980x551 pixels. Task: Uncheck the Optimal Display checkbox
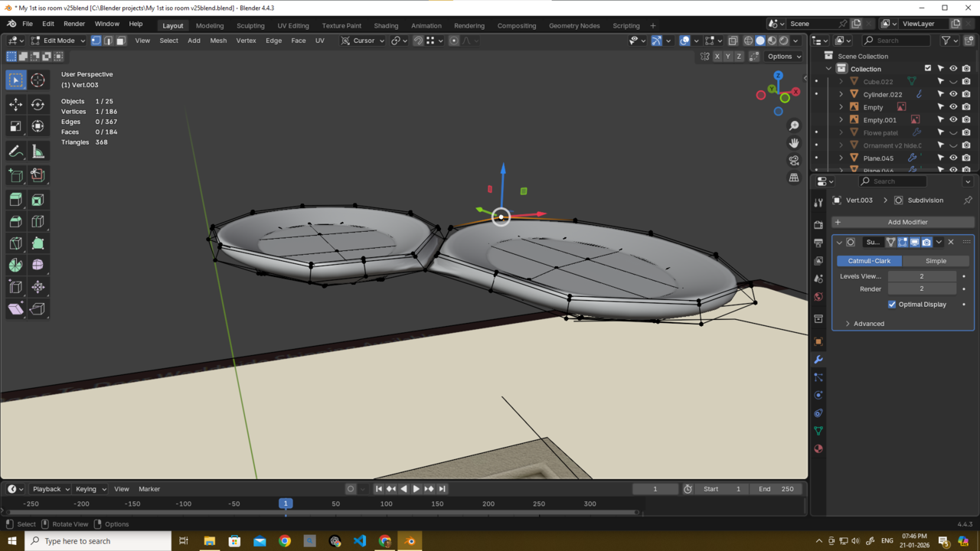892,305
